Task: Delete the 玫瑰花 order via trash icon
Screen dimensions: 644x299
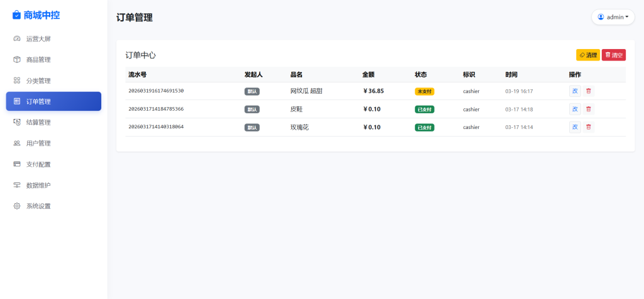Action: pyautogui.click(x=589, y=127)
